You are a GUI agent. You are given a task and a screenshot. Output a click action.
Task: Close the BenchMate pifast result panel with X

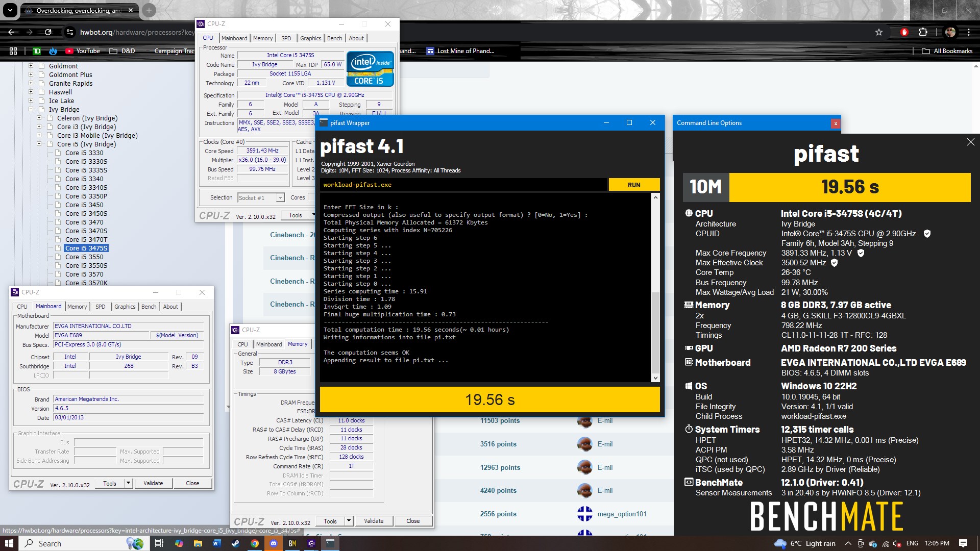970,142
